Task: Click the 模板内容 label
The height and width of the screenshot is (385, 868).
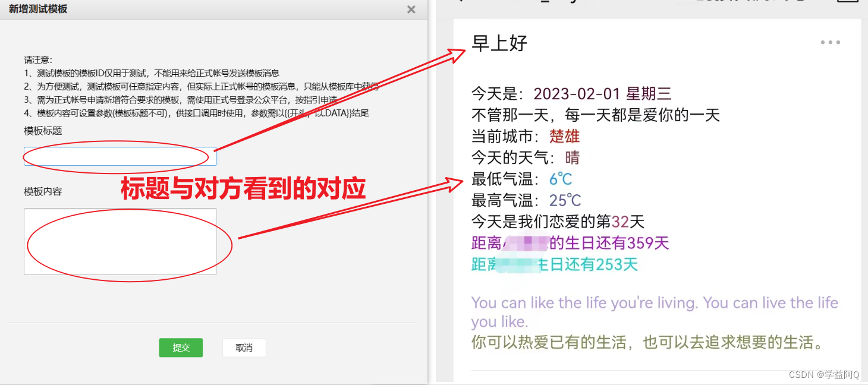Action: tap(43, 191)
